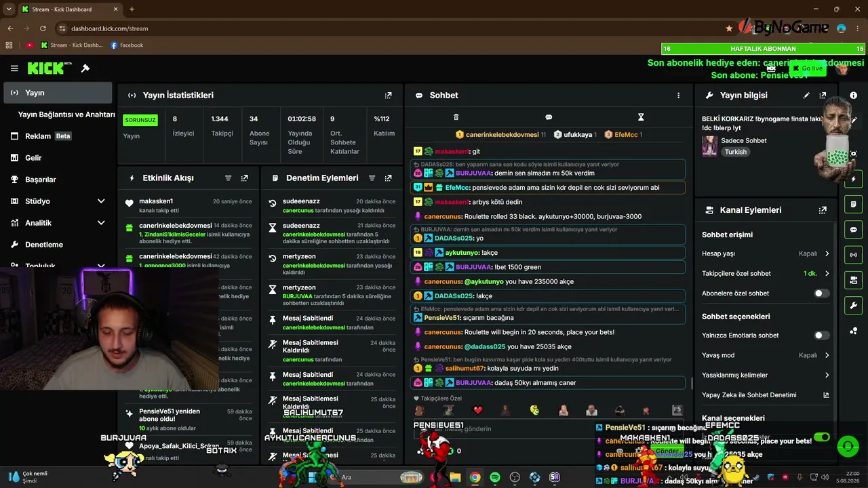Expand the Stüdyo sidebar section

(x=58, y=201)
